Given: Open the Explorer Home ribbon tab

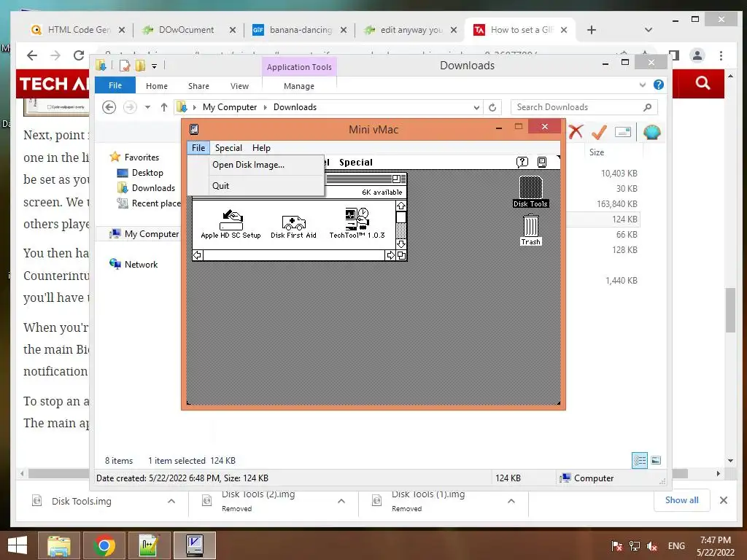Looking at the screenshot, I should 157,86.
